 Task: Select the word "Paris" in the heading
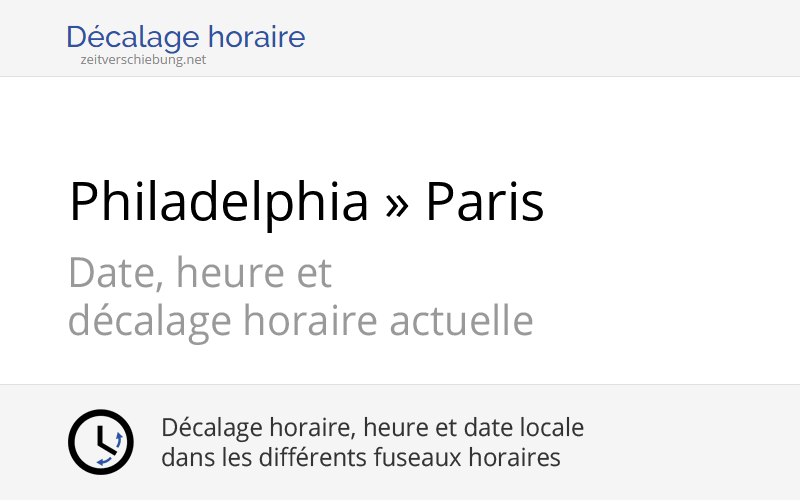(x=485, y=201)
